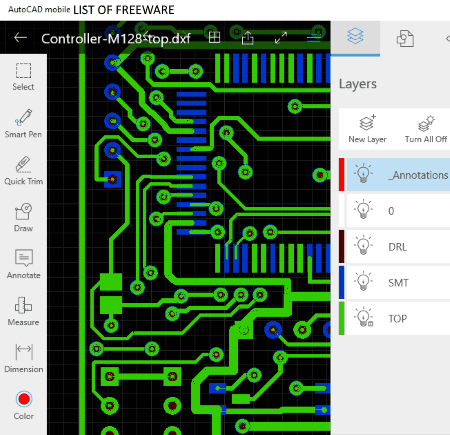Screen dimensions: 450x435
Task: Select the DRL layer name
Action: point(397,247)
